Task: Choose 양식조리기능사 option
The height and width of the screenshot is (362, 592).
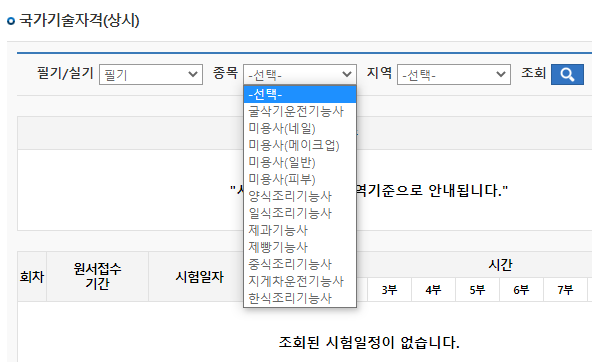Action: point(300,196)
